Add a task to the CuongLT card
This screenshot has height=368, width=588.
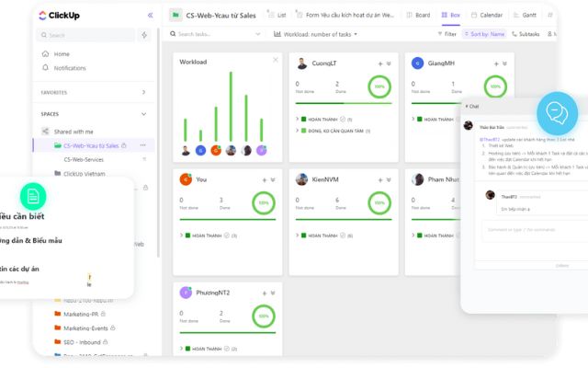(380, 63)
